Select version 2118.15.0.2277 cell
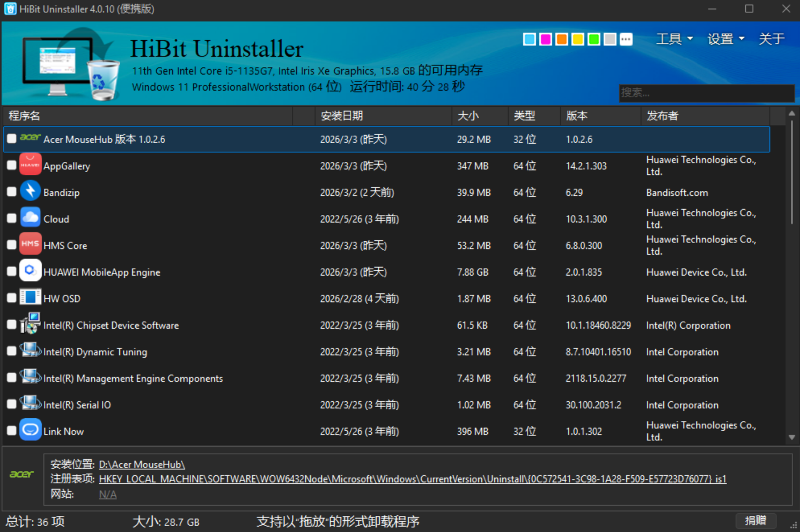 pyautogui.click(x=596, y=378)
